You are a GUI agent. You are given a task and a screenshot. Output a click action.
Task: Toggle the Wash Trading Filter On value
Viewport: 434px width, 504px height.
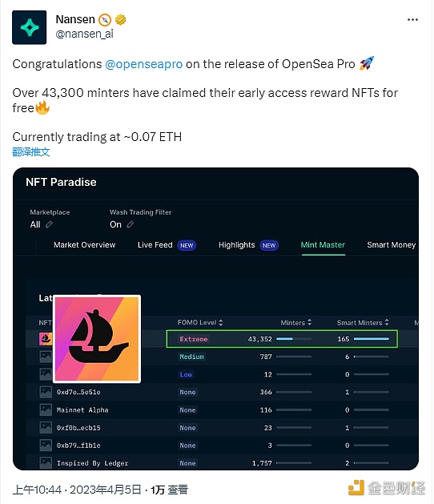(115, 224)
